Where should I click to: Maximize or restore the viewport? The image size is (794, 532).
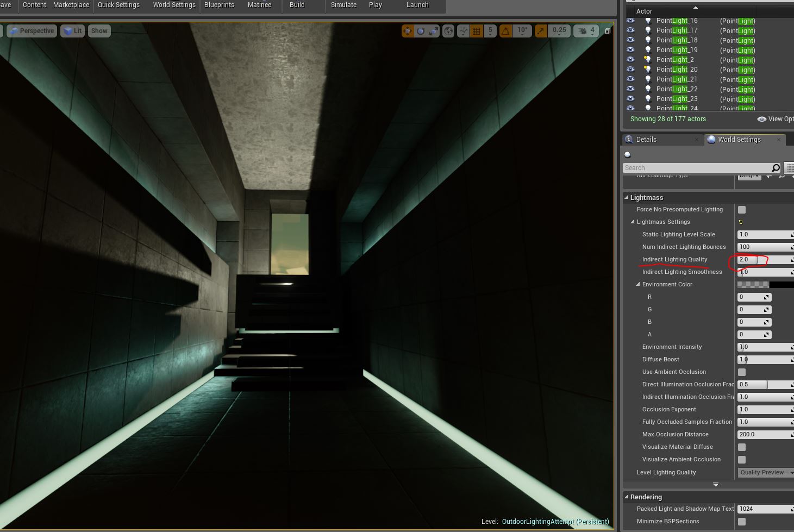pos(607,31)
